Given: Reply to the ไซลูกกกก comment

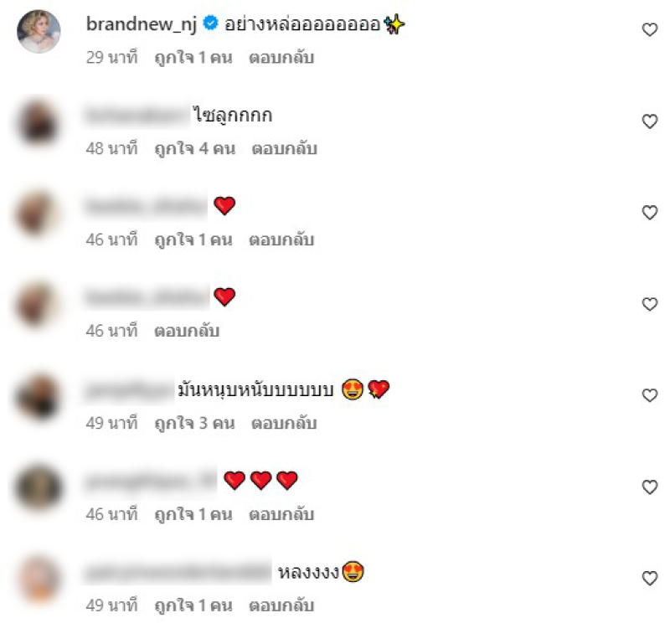Looking at the screenshot, I should coord(285,149).
